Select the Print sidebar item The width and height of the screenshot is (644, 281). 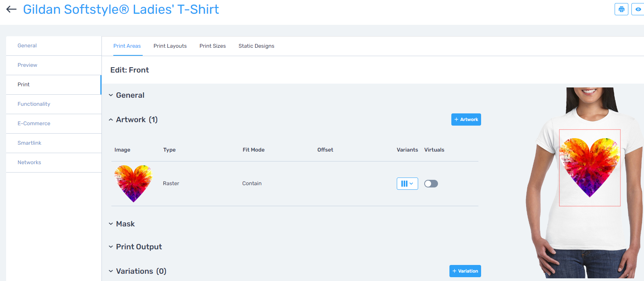point(54,85)
